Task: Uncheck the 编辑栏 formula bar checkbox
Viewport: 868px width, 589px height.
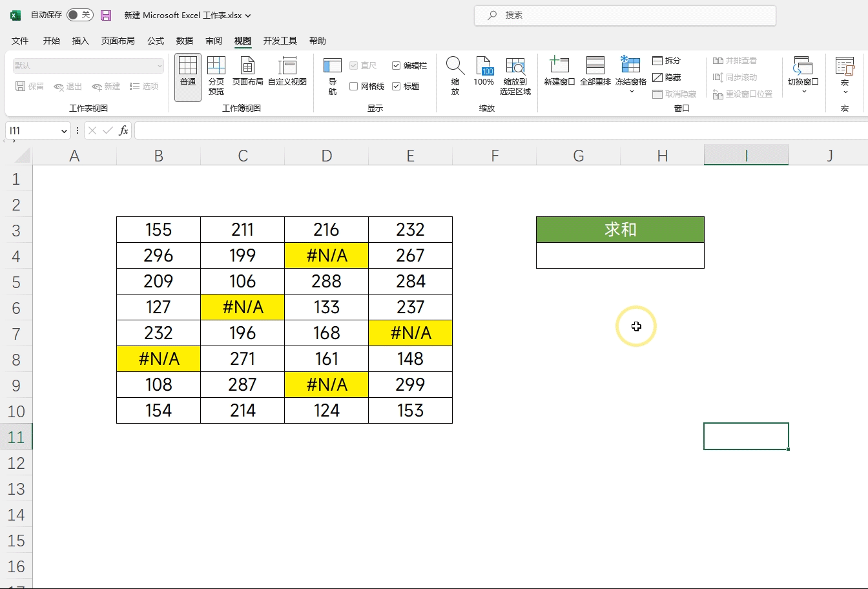Action: click(397, 66)
